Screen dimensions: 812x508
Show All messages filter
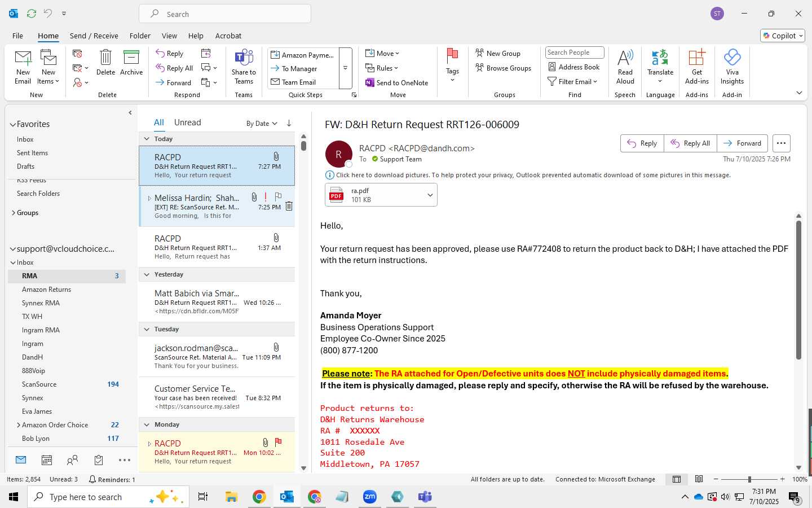coord(159,122)
